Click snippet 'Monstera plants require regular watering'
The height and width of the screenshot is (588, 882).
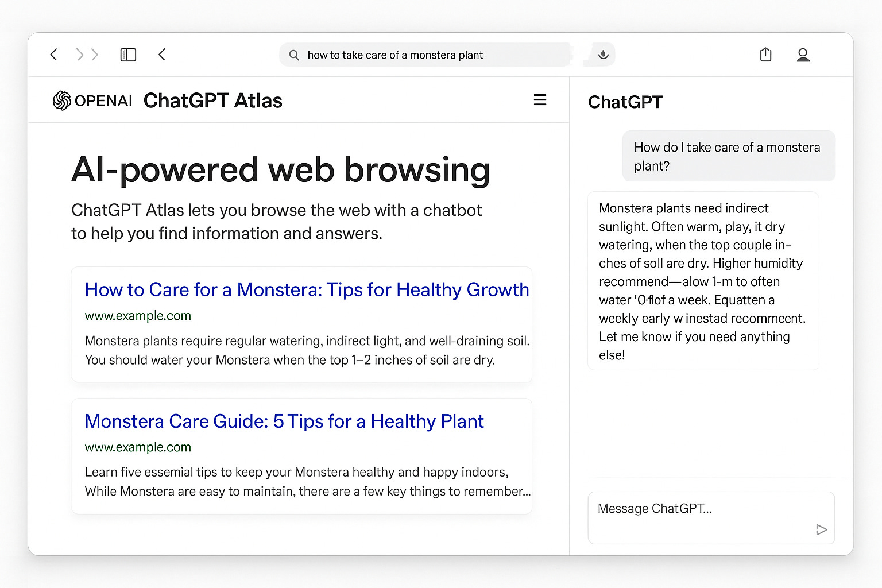[307, 350]
